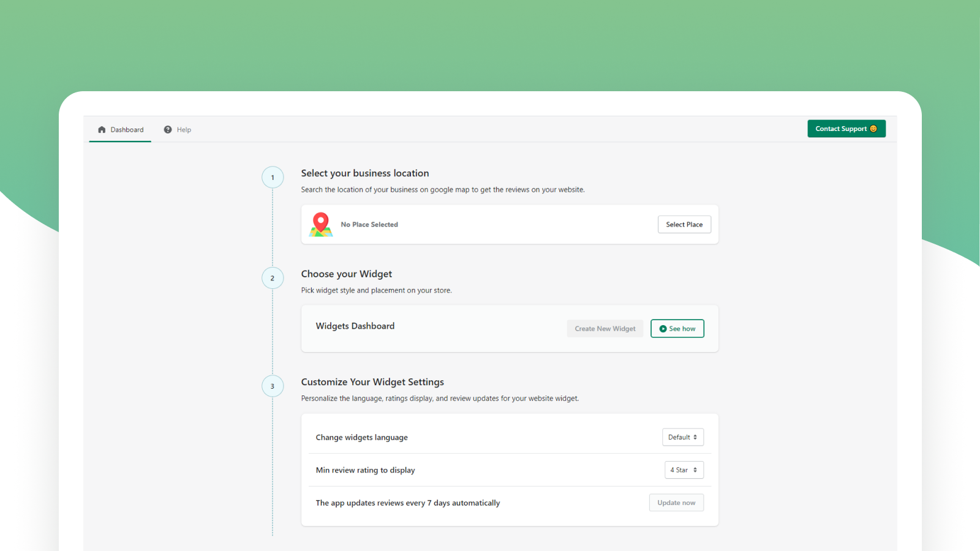
Task: Click the step 2 circle marker
Action: (273, 278)
